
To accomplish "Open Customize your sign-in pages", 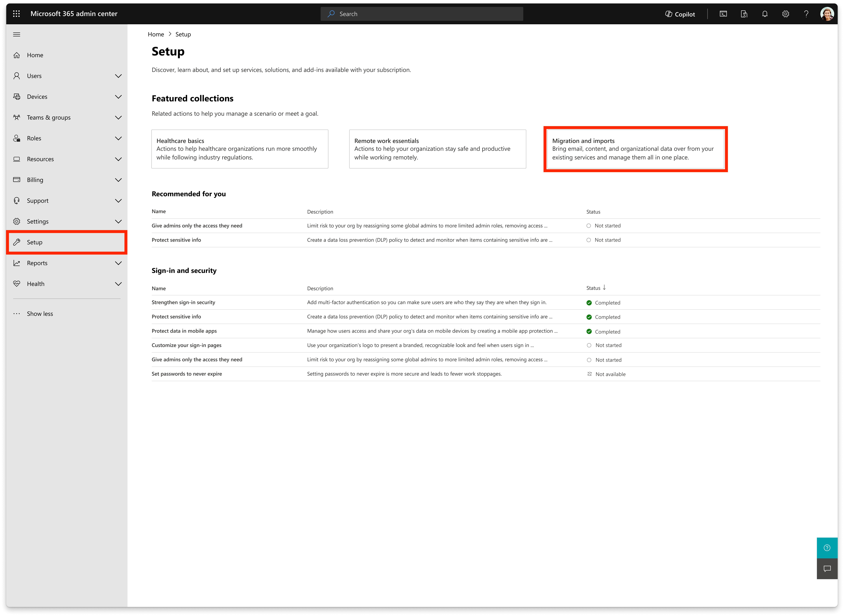I will tap(186, 345).
